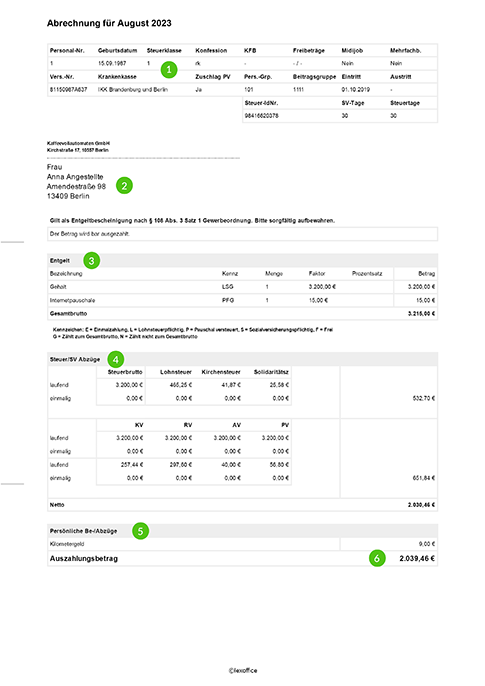
Task: Click the 'Midijob' header
Action: pos(352,51)
